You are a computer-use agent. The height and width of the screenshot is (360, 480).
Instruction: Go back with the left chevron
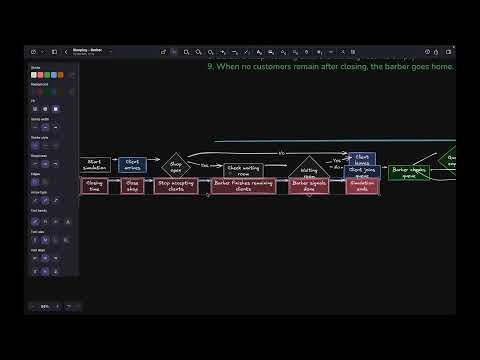click(66, 52)
